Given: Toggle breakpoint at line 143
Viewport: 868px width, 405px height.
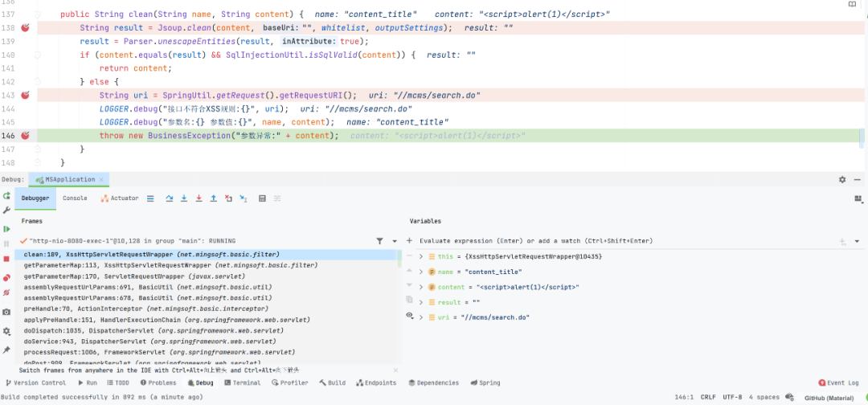Looking at the screenshot, I should pos(25,95).
